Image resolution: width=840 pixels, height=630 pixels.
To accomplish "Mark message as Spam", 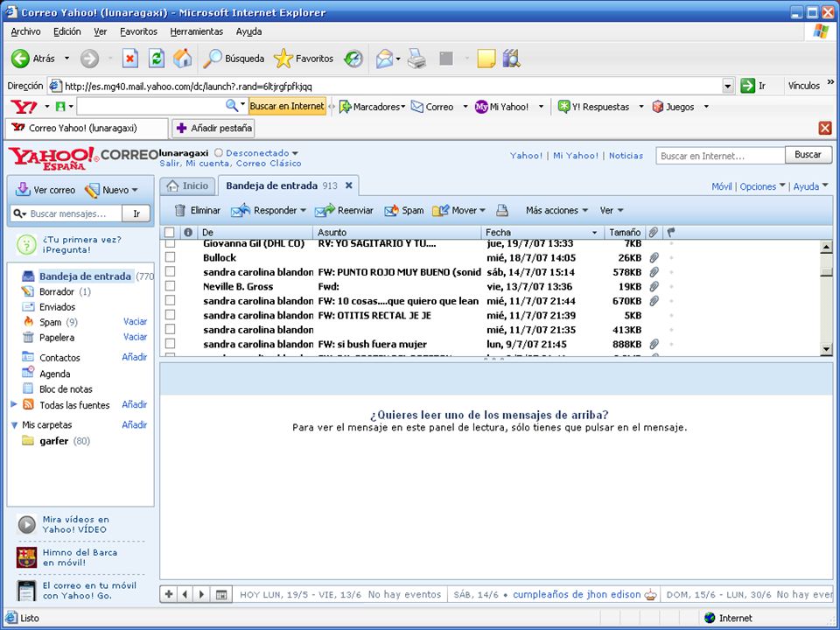I will [x=404, y=211].
